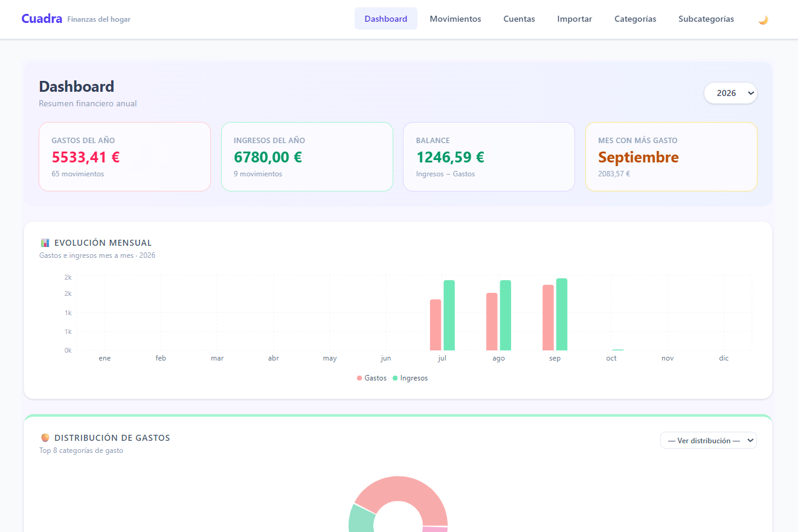This screenshot has height=532, width=798.
Task: Click the sep Ingresos green bar
Action: tap(562, 315)
